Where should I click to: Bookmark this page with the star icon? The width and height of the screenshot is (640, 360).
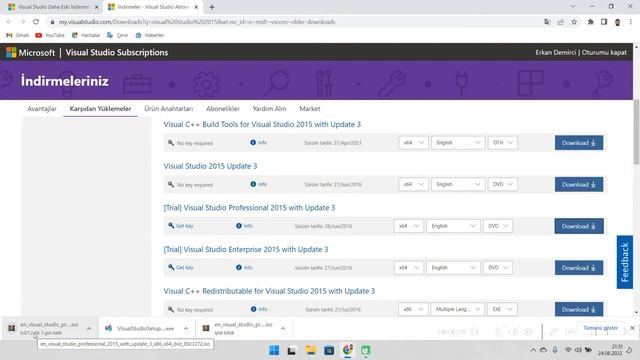click(x=574, y=22)
